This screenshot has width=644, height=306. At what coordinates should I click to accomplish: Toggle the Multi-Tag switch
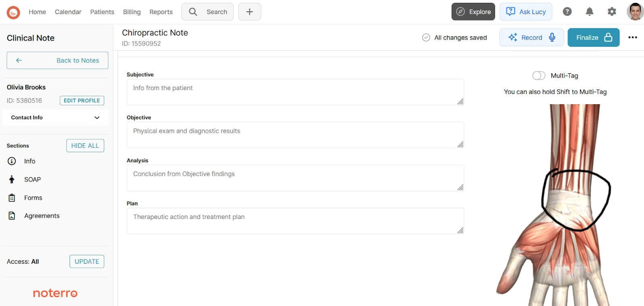[539, 76]
